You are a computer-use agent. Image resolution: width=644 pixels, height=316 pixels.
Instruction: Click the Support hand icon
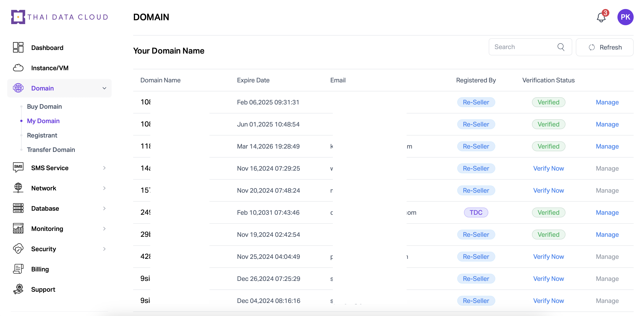(18, 289)
